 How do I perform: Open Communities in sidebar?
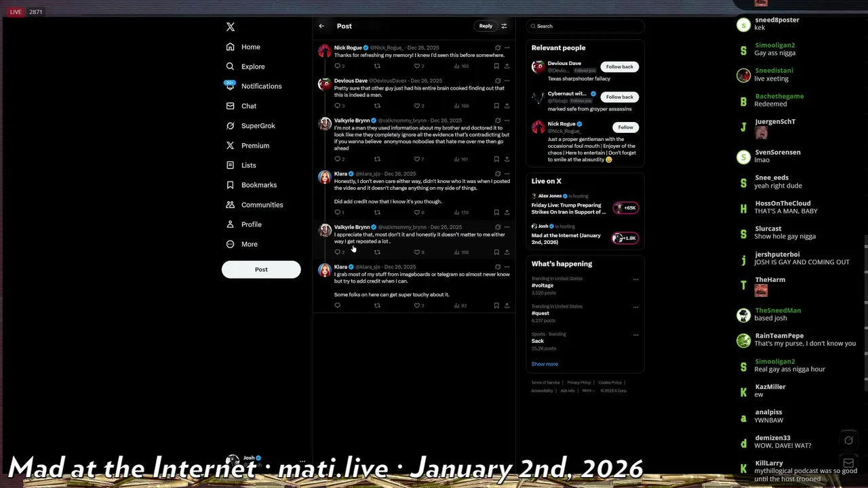click(254, 205)
